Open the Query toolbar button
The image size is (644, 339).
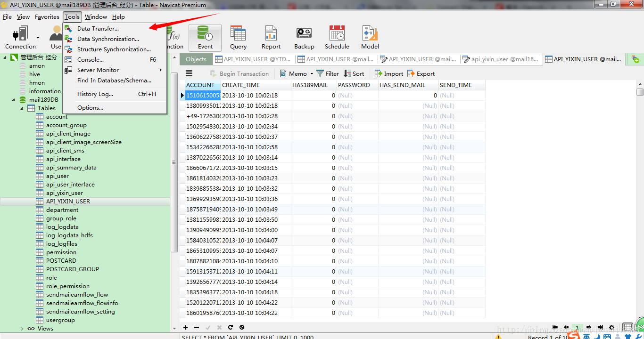pyautogui.click(x=238, y=38)
